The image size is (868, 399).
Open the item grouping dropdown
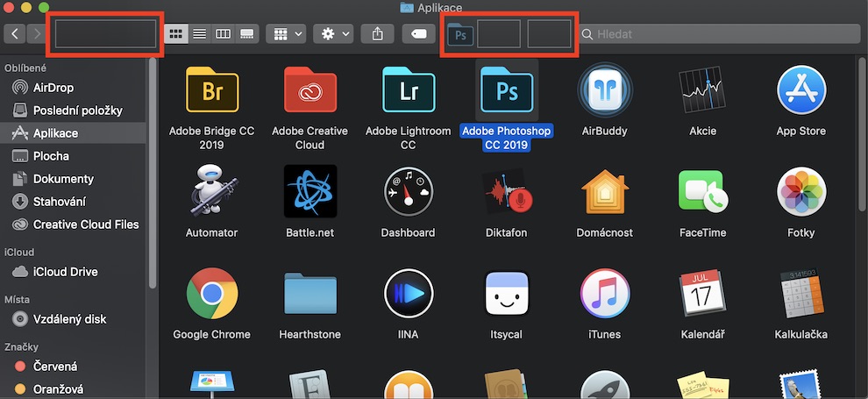click(x=286, y=33)
